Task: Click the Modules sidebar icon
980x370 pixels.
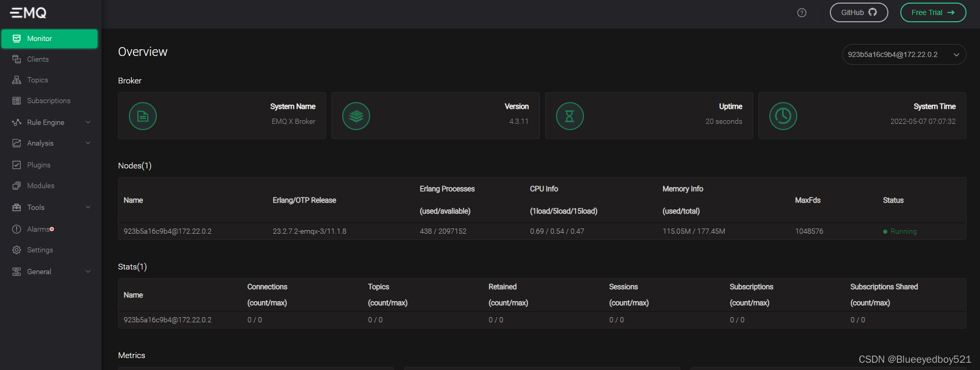Action: [x=17, y=186]
